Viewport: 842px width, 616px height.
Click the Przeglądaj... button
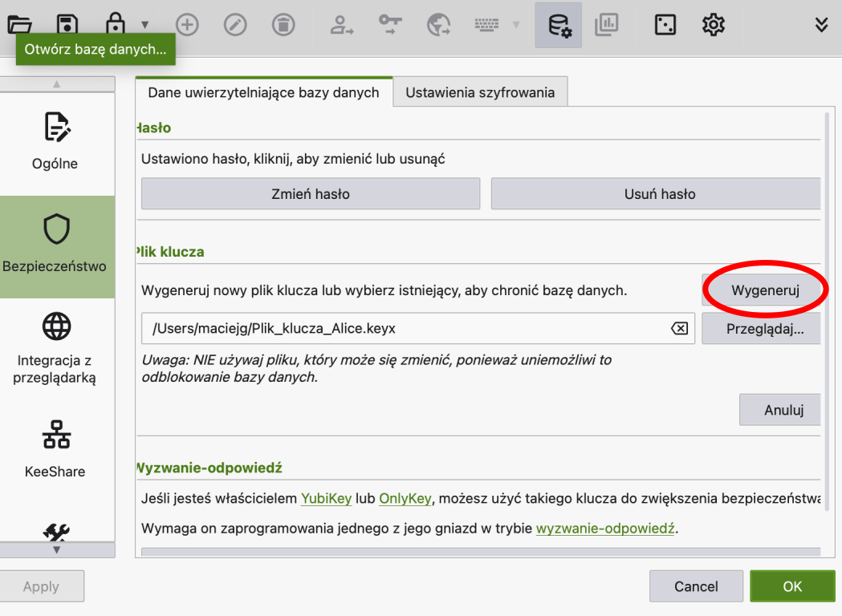(764, 329)
